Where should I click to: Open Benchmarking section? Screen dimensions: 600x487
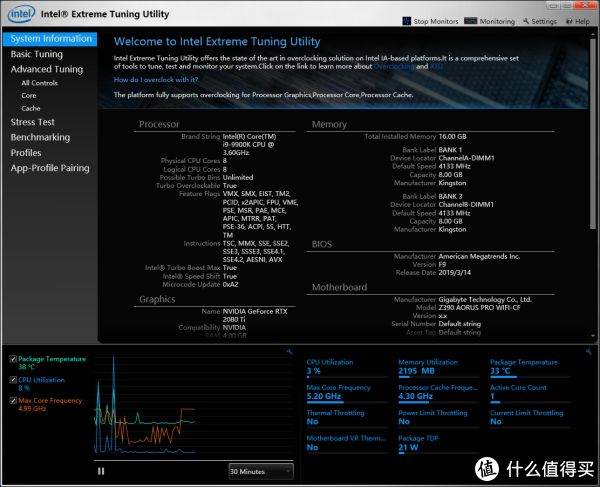[x=40, y=137]
